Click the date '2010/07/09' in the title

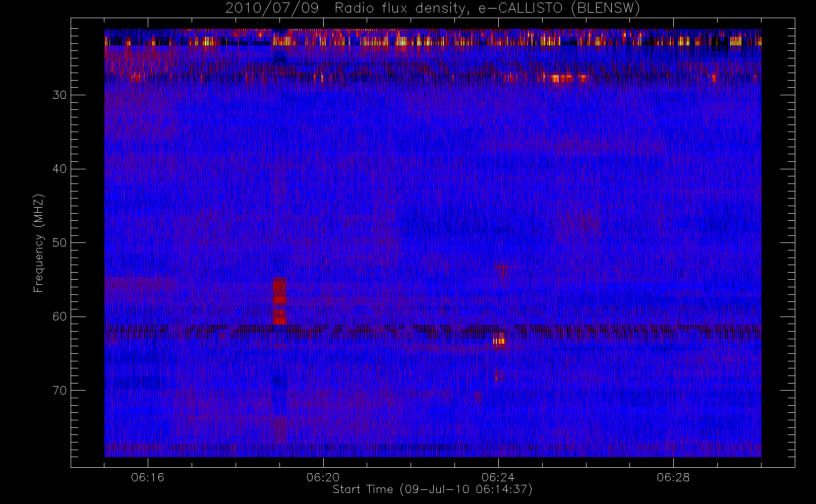tap(272, 9)
